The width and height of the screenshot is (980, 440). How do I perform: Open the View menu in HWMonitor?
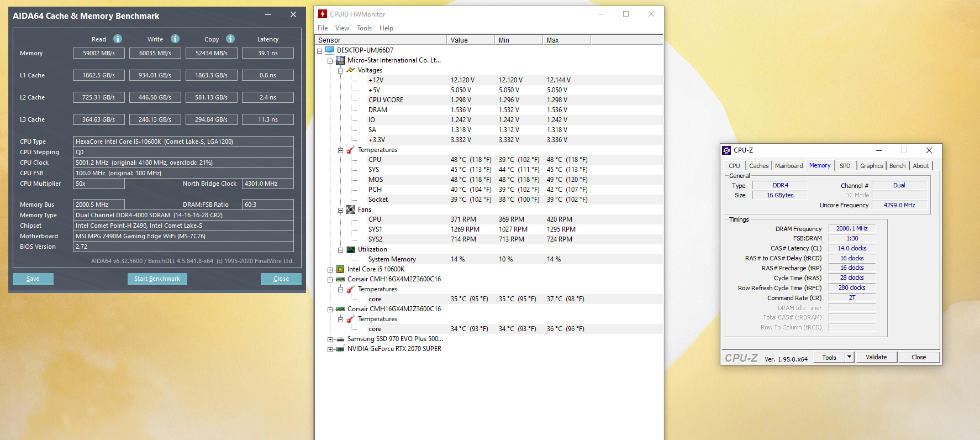[x=342, y=28]
